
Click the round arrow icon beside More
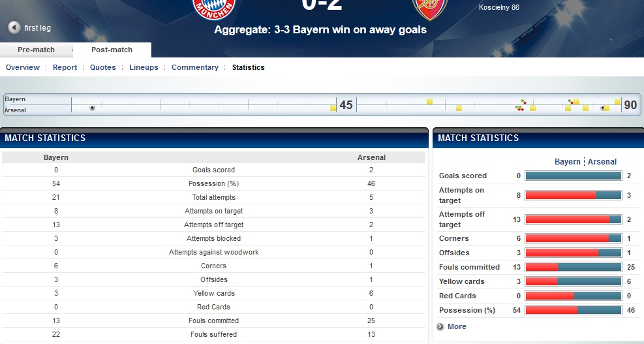point(441,326)
